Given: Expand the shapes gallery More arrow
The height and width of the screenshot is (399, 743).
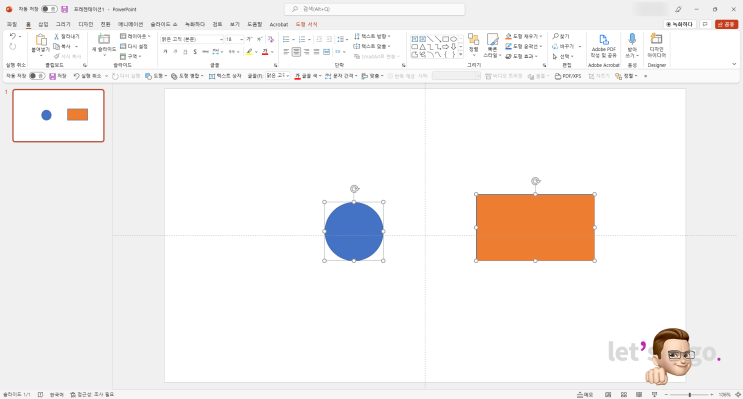Looking at the screenshot, I should tap(461, 55).
